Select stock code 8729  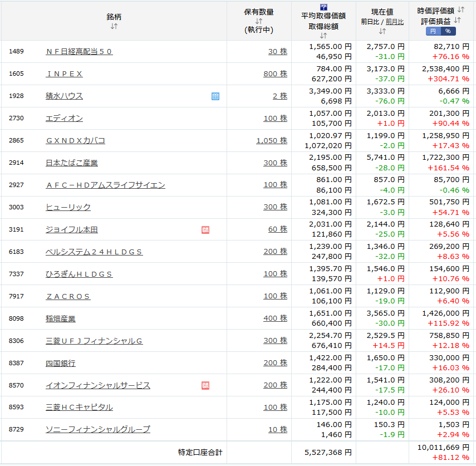coord(16,429)
